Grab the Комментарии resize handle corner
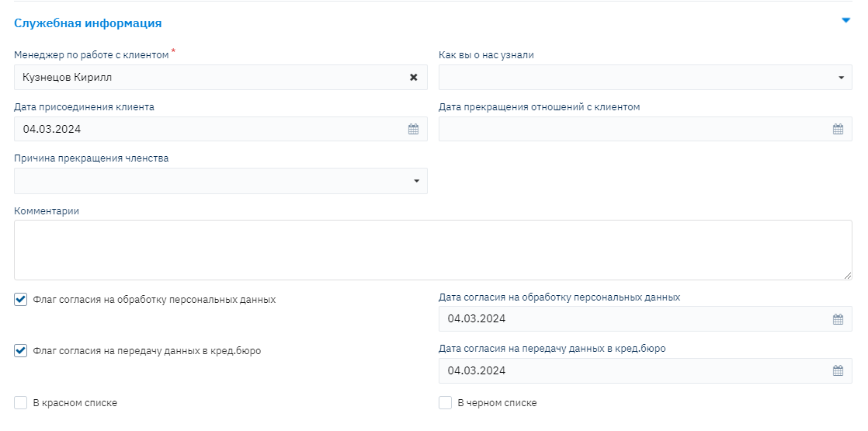Image resolution: width=868 pixels, height=431 pixels. point(848,276)
